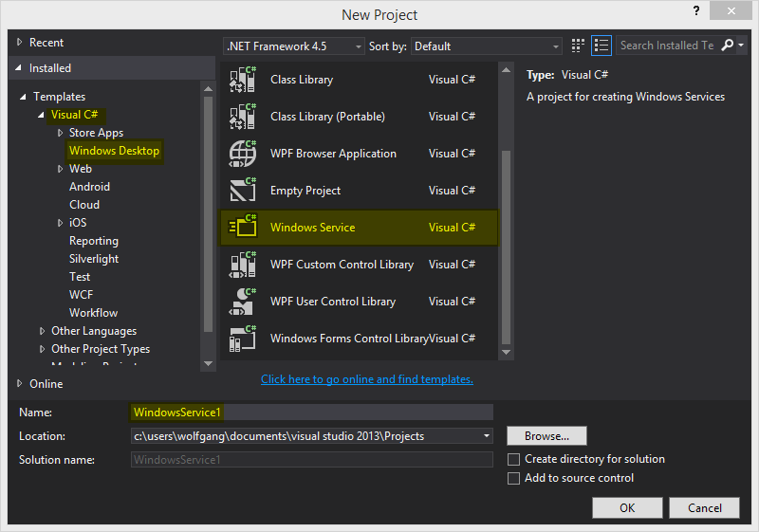759x532 pixels.
Task: Expand the Online section
Action: coord(21,384)
